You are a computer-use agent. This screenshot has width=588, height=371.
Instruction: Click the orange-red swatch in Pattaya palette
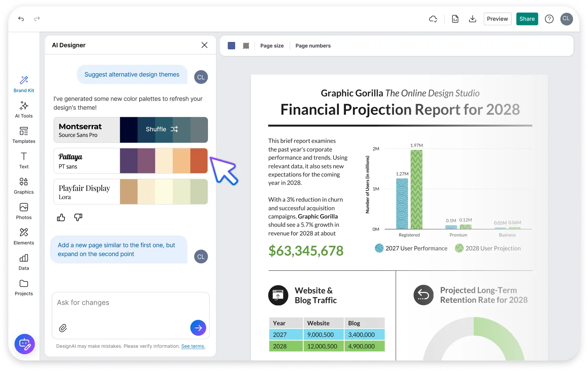pyautogui.click(x=199, y=161)
